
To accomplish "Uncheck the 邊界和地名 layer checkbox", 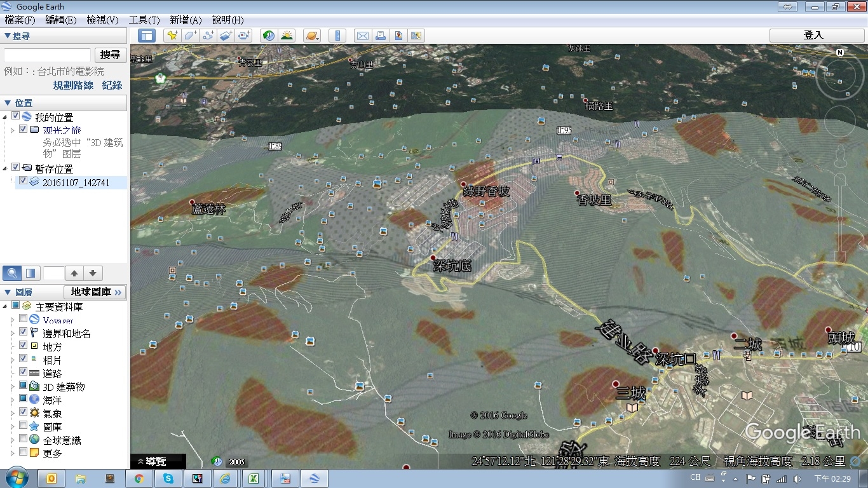I will [24, 332].
